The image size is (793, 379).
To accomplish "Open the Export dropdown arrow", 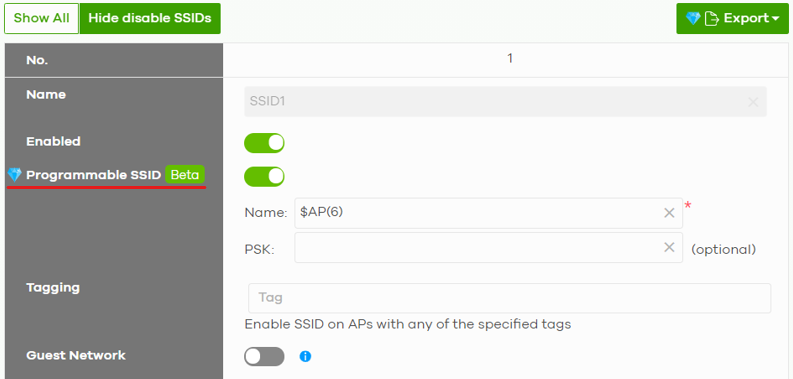I will [776, 19].
